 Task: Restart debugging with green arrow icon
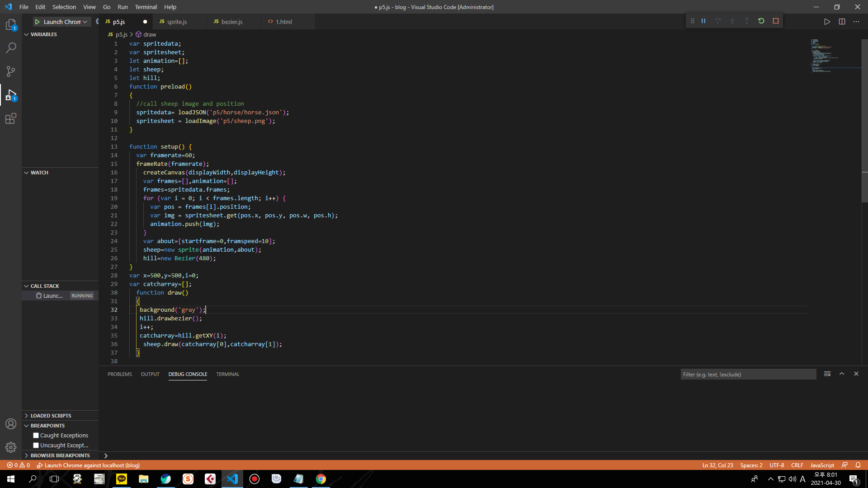pos(761,21)
